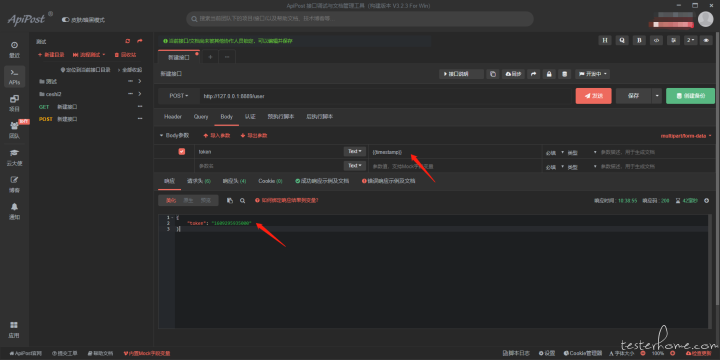720x360 pixels.
Task: Open the POST method dropdown
Action: click(x=179, y=96)
